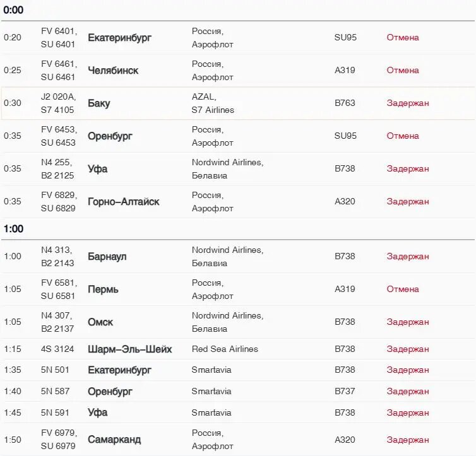Open the Барнаул flight at 1:00
This screenshot has width=476, height=456.
[x=238, y=257]
